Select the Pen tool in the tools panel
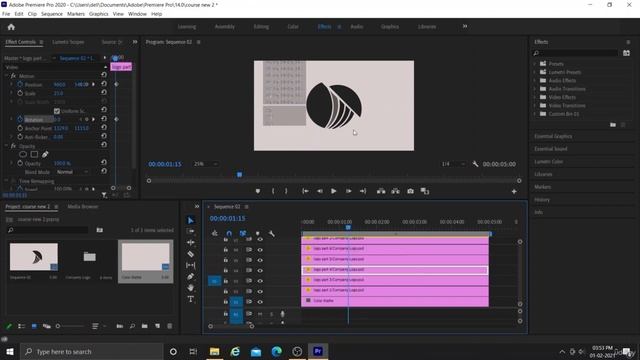This screenshot has width=640, height=360. click(x=191, y=276)
